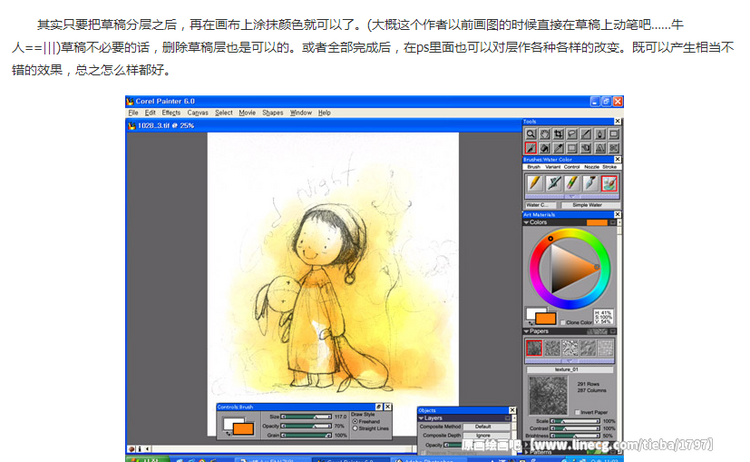Choose the pencil brush category
Viewport: 750px width, 462px height.
point(535,183)
